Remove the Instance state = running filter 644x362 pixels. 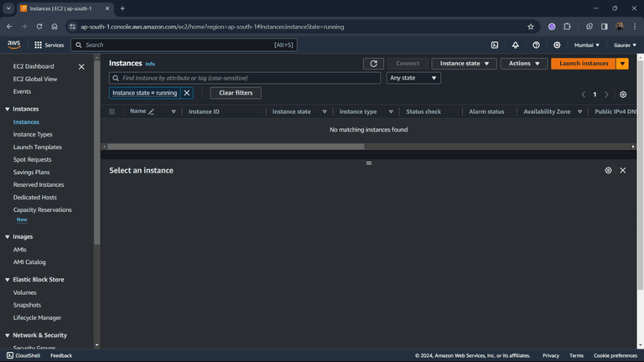coord(187,93)
